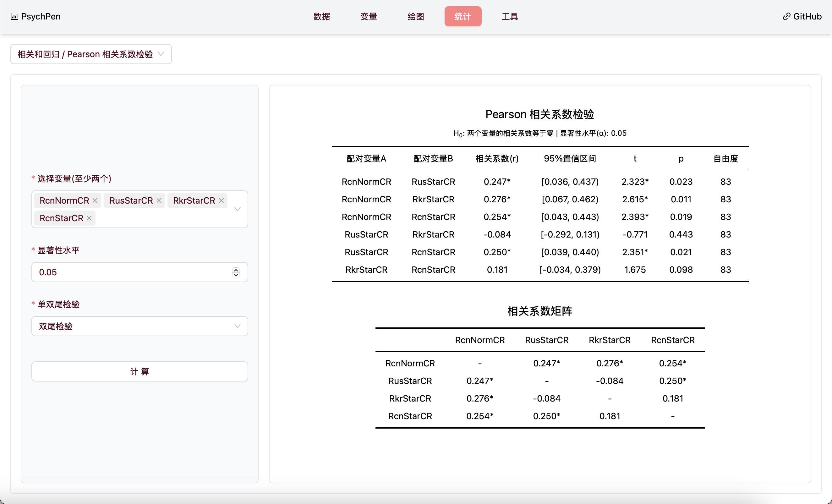The width and height of the screenshot is (832, 504).
Task: Click the GitHub link chain icon
Action: click(x=786, y=16)
